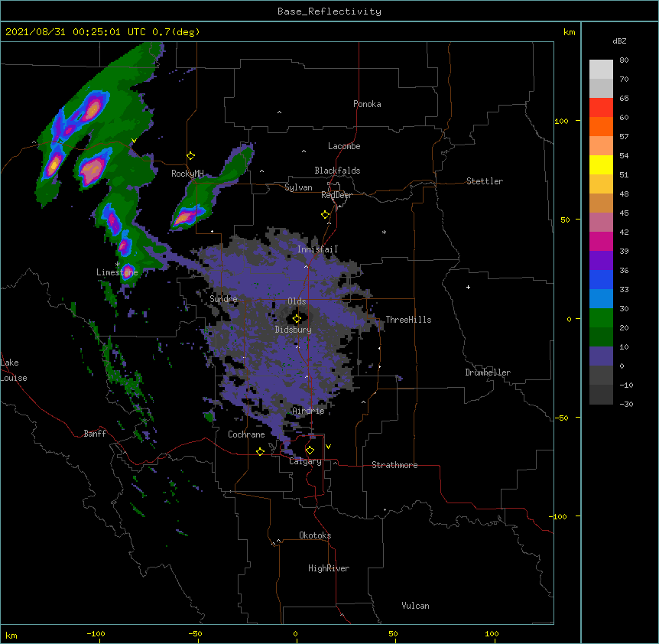Screen dimensions: 659x644
Task: Click the Banff label
Action: pyautogui.click(x=95, y=434)
